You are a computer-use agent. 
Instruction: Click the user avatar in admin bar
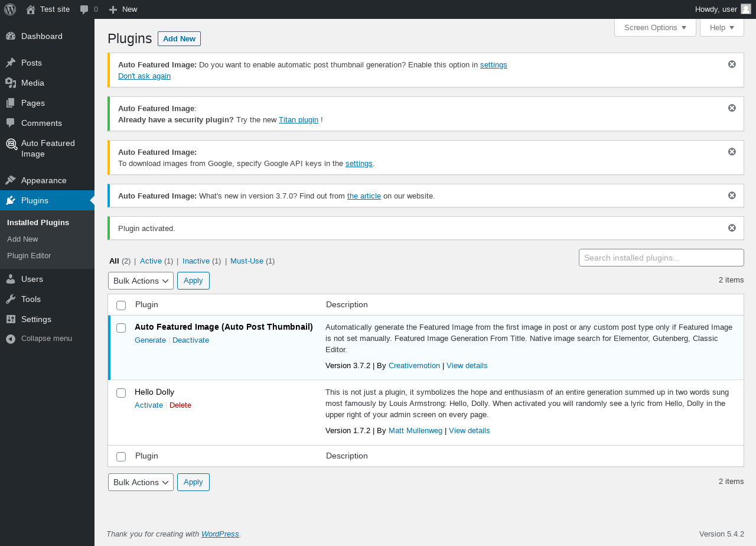point(746,9)
